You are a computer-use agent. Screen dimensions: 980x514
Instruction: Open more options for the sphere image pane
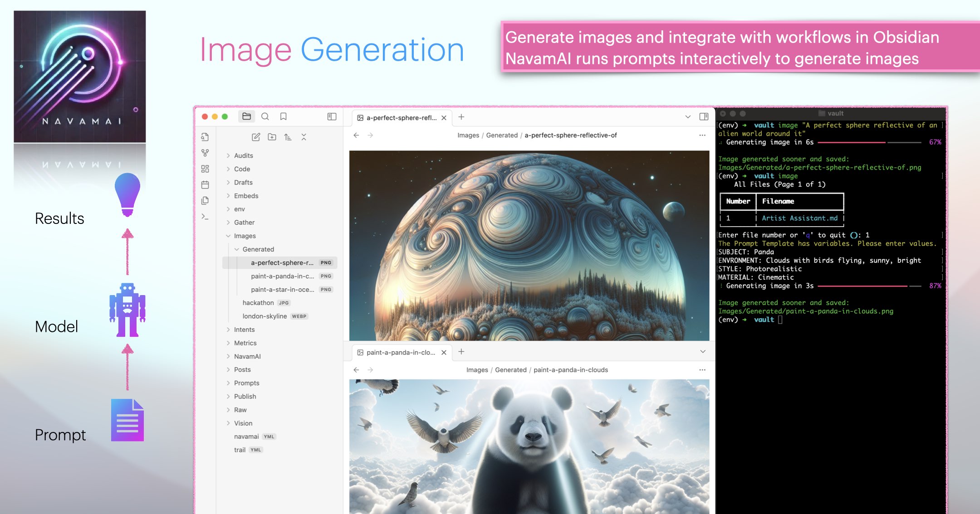click(702, 135)
